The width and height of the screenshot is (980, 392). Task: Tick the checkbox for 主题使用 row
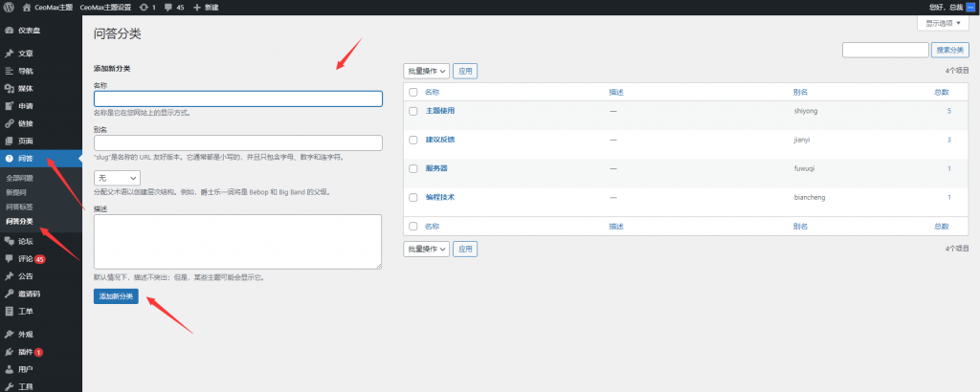pyautogui.click(x=413, y=111)
